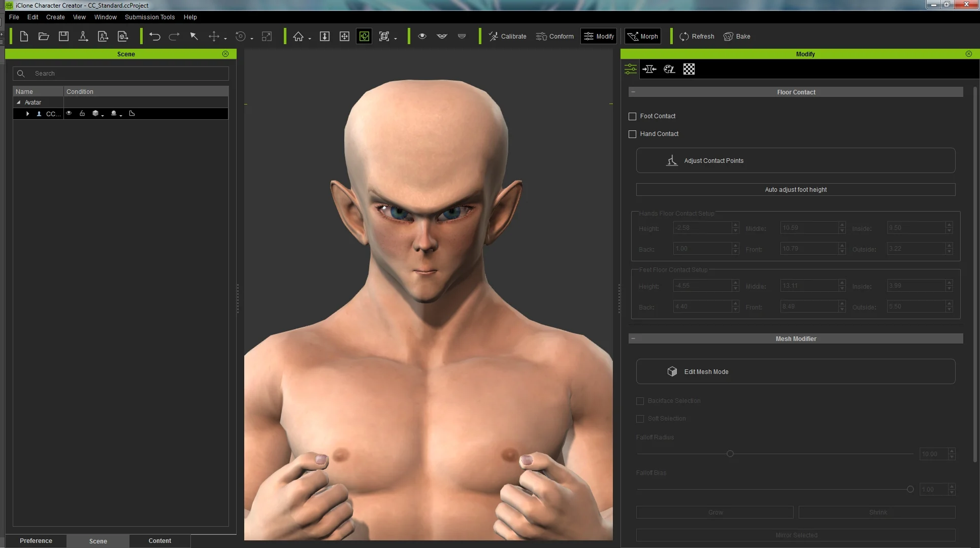Click the Auto adjust foot height button
The height and width of the screenshot is (548, 980).
tap(796, 190)
